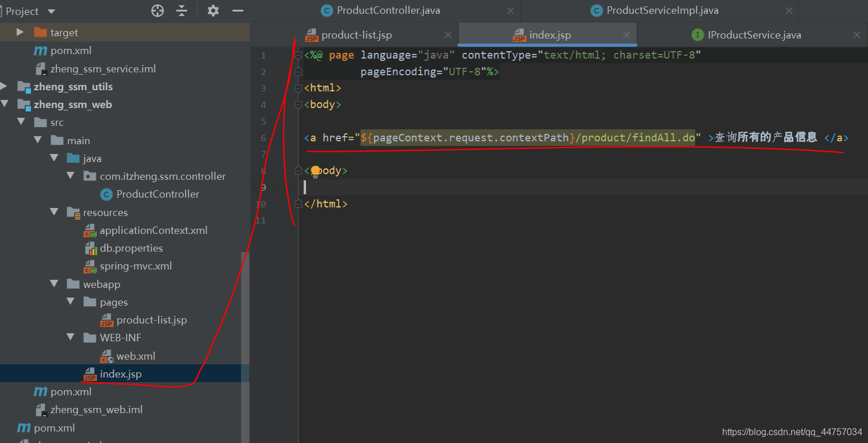Viewport: 868px width, 443px height.
Task: Collapse the pages folder arrow
Action: click(x=71, y=302)
